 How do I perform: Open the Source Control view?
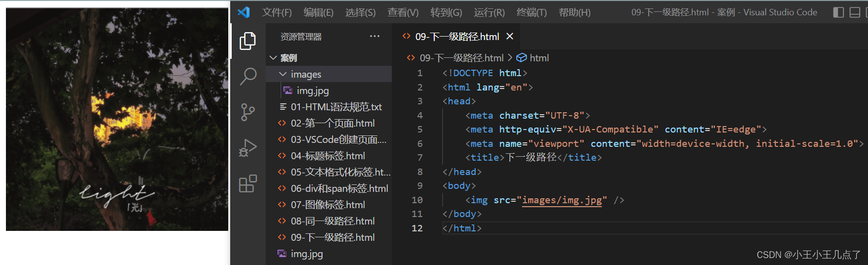tap(248, 112)
